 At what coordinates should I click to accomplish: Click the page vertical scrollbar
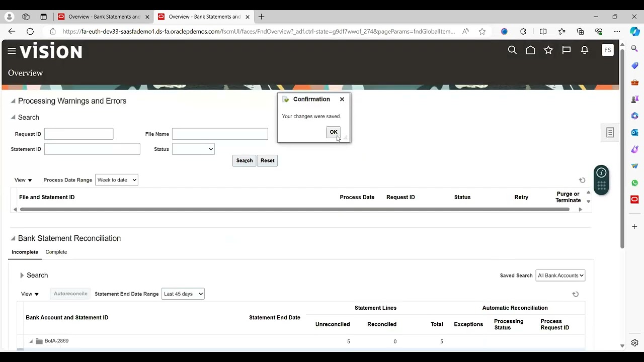622,149
